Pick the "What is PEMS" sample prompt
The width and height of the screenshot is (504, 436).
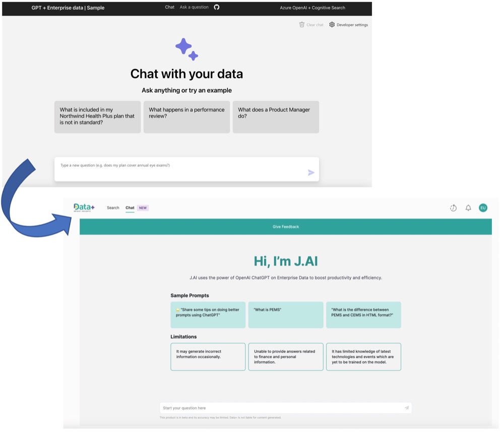tap(286, 315)
